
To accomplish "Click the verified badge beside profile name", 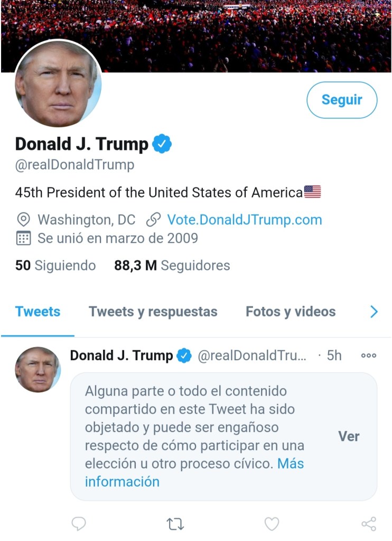I will point(162,144).
